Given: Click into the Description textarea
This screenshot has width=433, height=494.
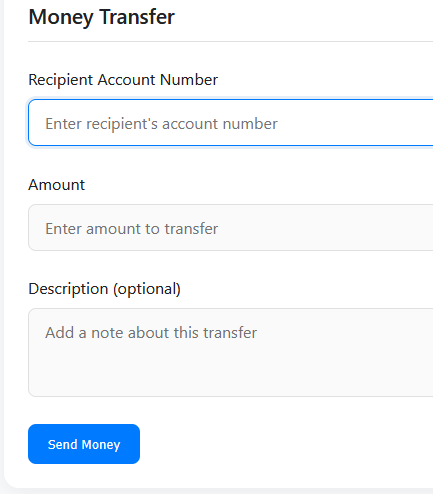Looking at the screenshot, I should 231,353.
